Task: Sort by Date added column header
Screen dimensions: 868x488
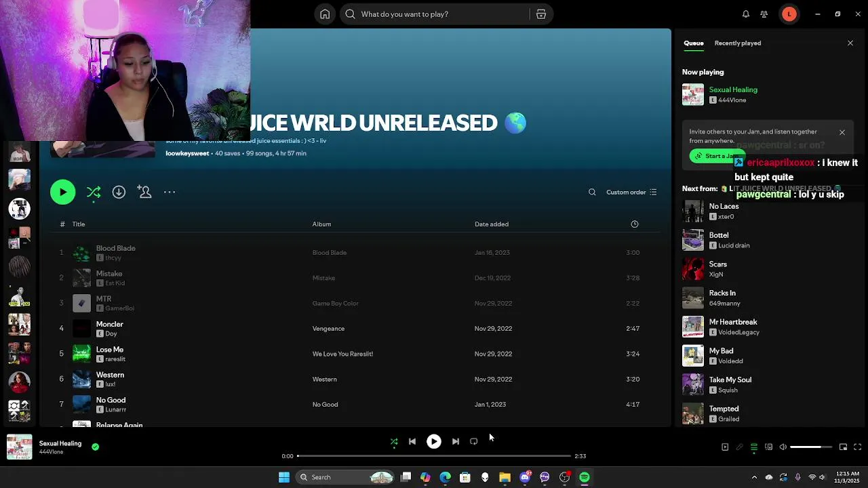Action: click(492, 224)
